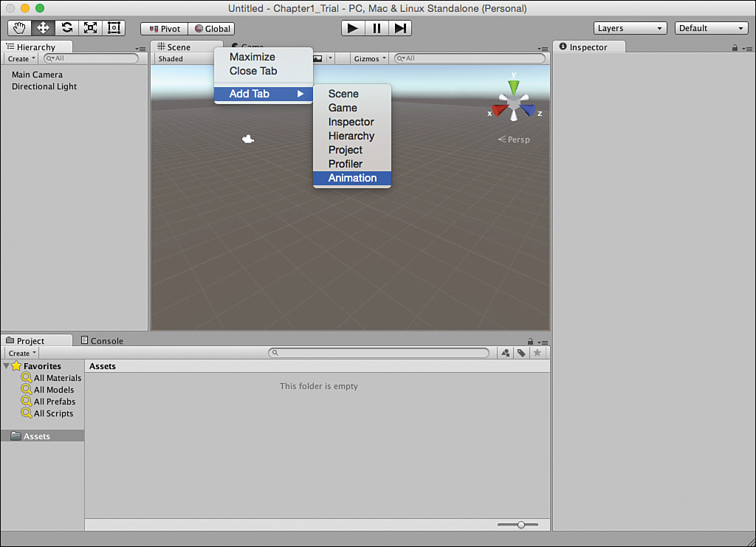Screen dimensions: 756x547
Task: Click the red X axis gizmo cone
Action: (499, 109)
